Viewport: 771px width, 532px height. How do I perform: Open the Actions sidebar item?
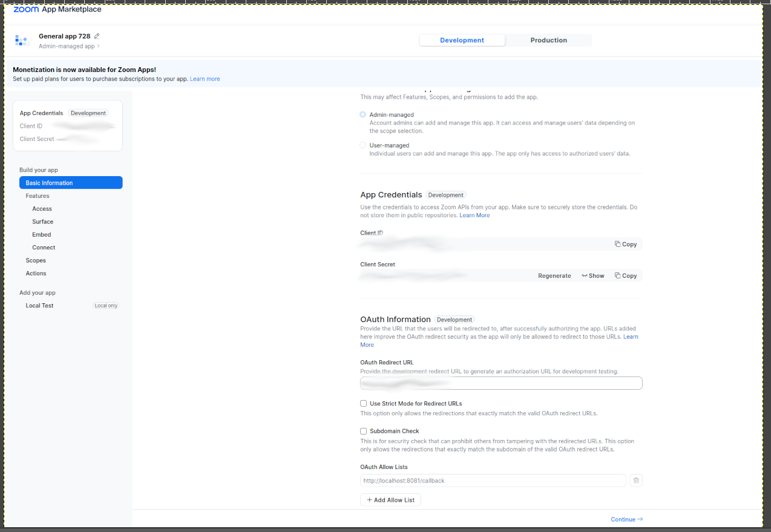pos(36,273)
